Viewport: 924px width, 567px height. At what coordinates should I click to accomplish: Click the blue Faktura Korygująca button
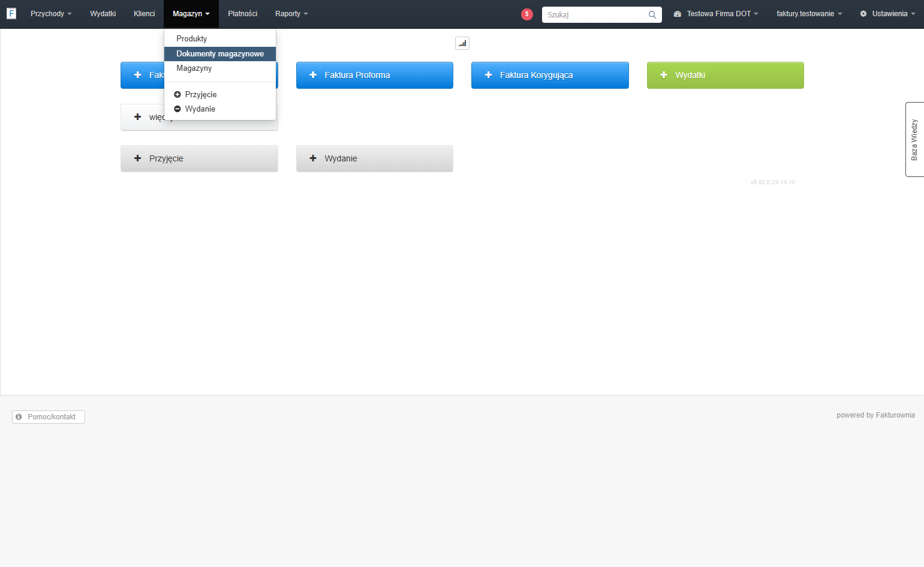point(550,75)
